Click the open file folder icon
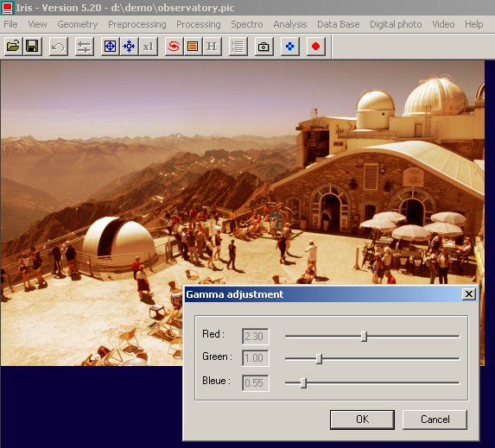 coord(13,47)
